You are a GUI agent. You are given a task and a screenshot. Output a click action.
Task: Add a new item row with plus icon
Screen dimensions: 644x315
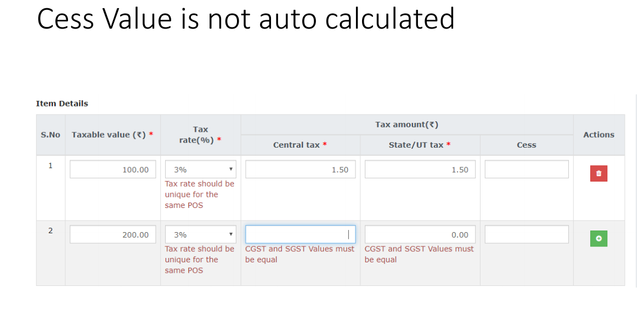pyautogui.click(x=598, y=239)
